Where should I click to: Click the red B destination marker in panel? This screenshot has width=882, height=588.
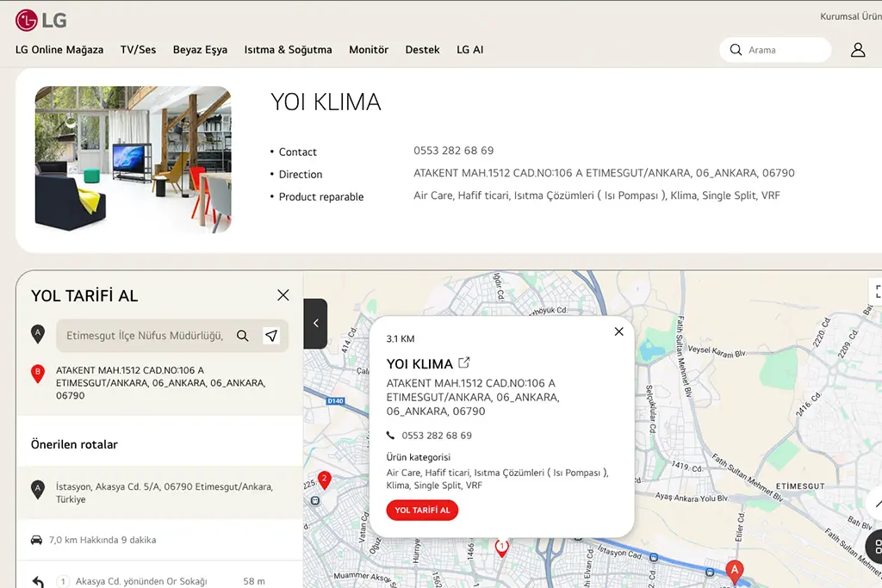38,374
